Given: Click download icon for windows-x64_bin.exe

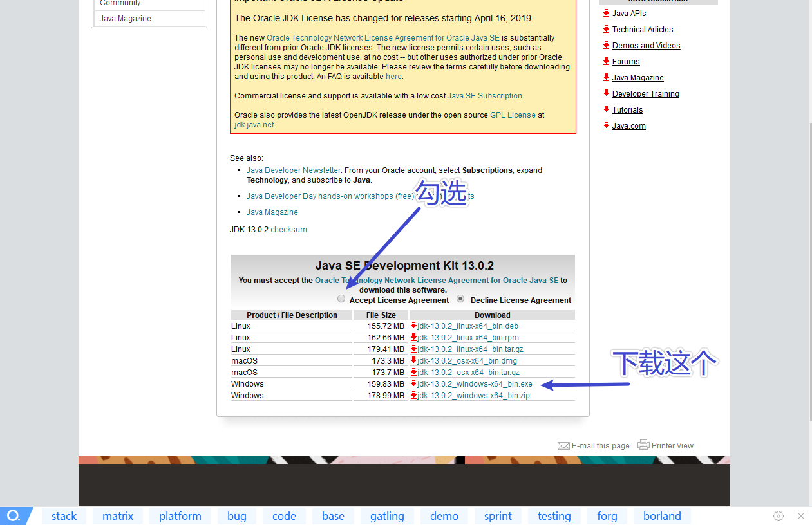Looking at the screenshot, I should click(x=413, y=383).
